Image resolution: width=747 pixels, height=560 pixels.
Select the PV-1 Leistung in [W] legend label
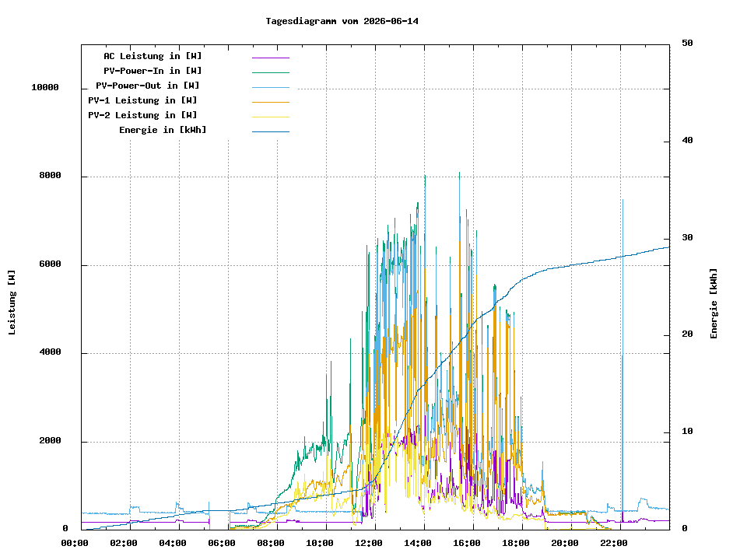click(x=142, y=100)
